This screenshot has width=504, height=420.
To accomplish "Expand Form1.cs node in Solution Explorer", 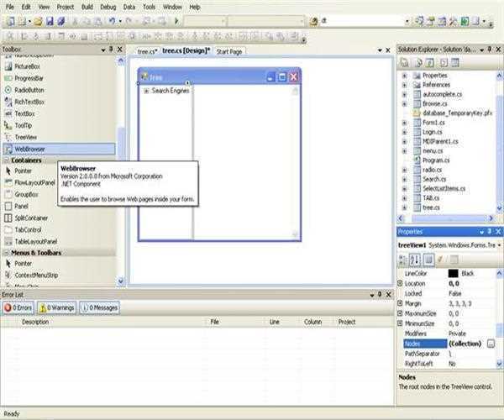I will 405,123.
